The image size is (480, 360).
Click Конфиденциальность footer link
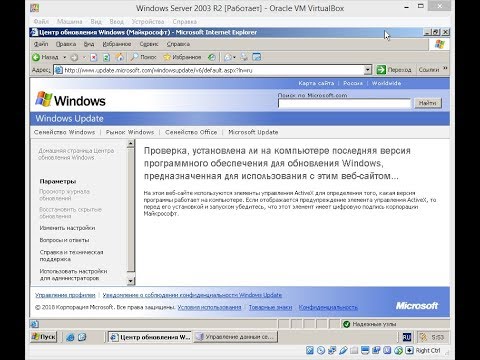pos(328,307)
